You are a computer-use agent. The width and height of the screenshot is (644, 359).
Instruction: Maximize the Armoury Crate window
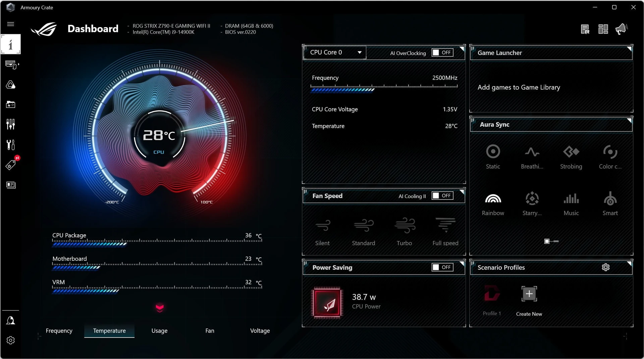(x=614, y=7)
